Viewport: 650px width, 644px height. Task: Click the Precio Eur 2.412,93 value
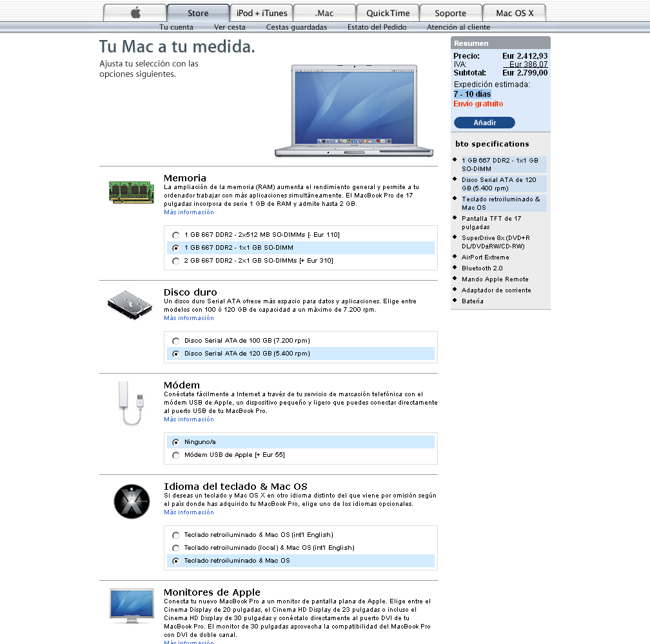[x=525, y=55]
